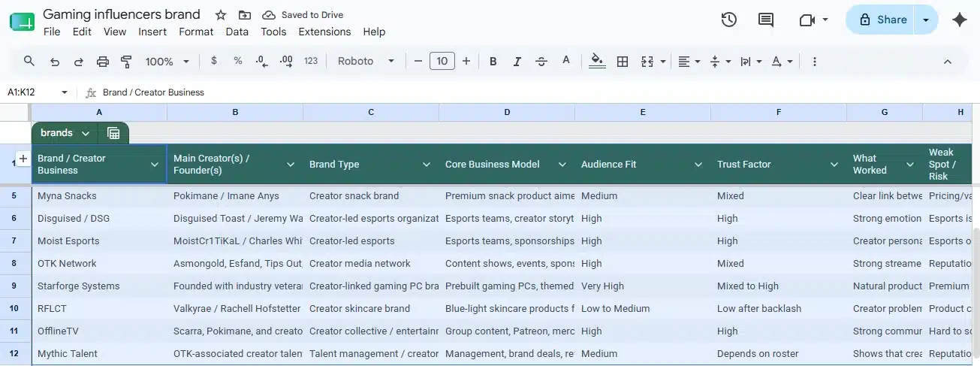Open version history clock icon

(x=728, y=20)
